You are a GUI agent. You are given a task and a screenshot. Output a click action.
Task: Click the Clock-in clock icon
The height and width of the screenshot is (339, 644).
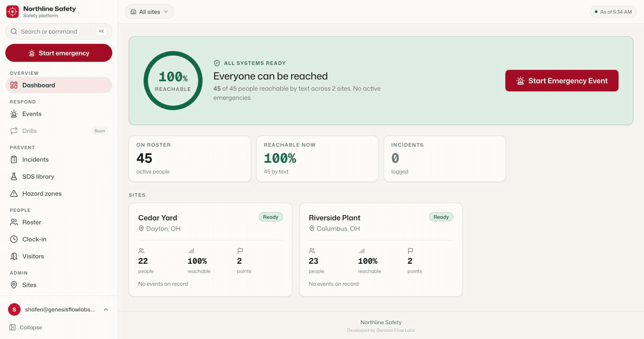pos(14,239)
